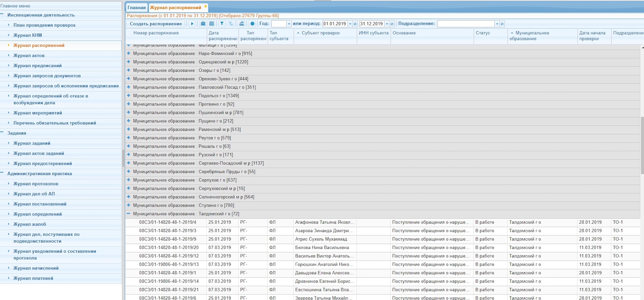Click the funnel filter icon

[x=222, y=24]
